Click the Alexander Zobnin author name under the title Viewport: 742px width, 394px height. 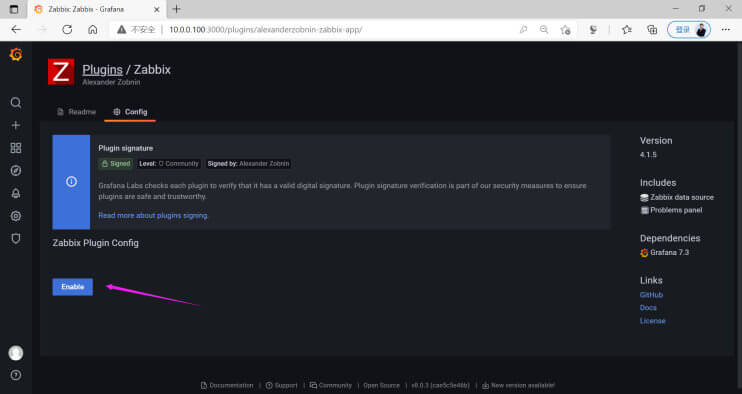[111, 82]
